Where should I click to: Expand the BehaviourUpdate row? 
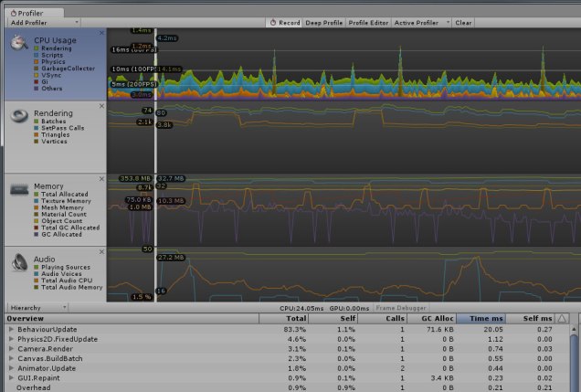[11, 328]
